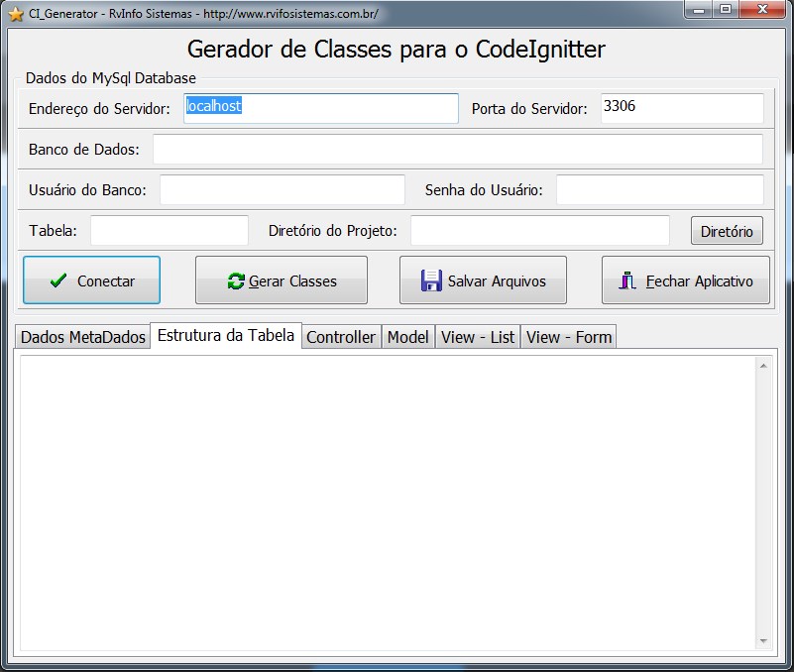Focus the Endereço do Servidor field
The width and height of the screenshot is (794, 672).
coord(321,108)
